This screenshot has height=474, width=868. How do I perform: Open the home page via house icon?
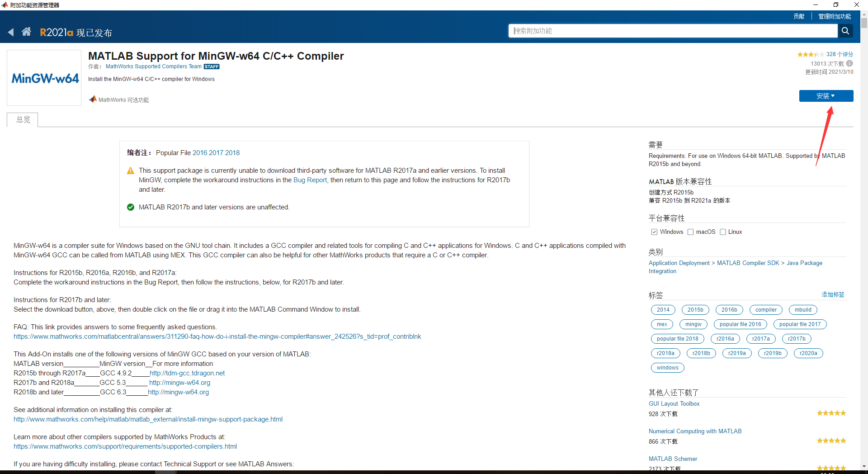coord(26,31)
